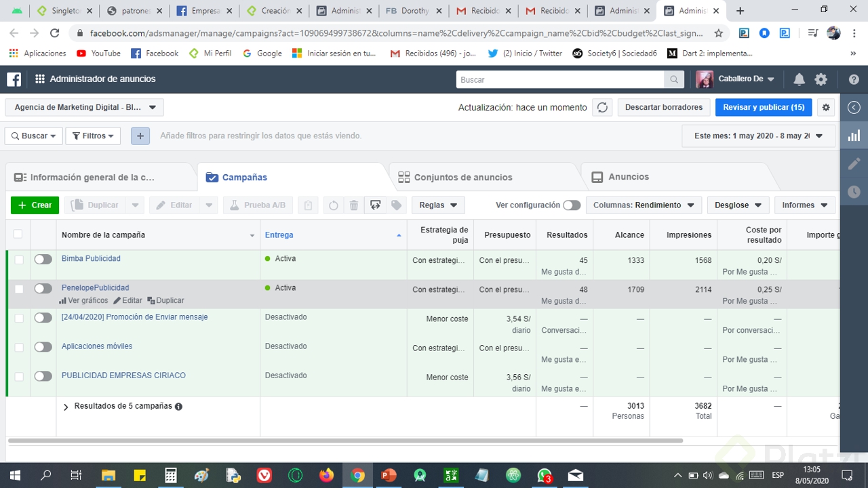
Task: Click Revisar y publicar (15) button
Action: (764, 107)
